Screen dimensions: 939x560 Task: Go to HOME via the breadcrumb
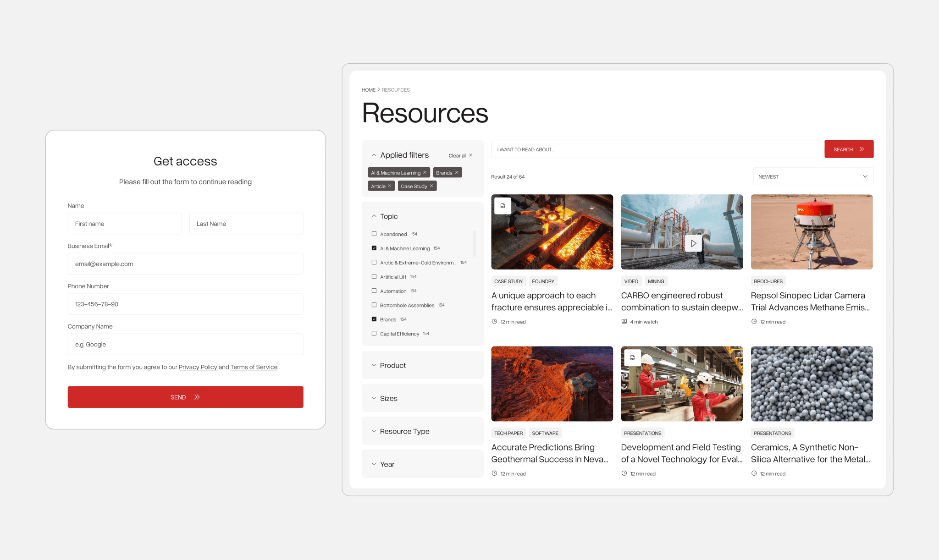point(368,89)
